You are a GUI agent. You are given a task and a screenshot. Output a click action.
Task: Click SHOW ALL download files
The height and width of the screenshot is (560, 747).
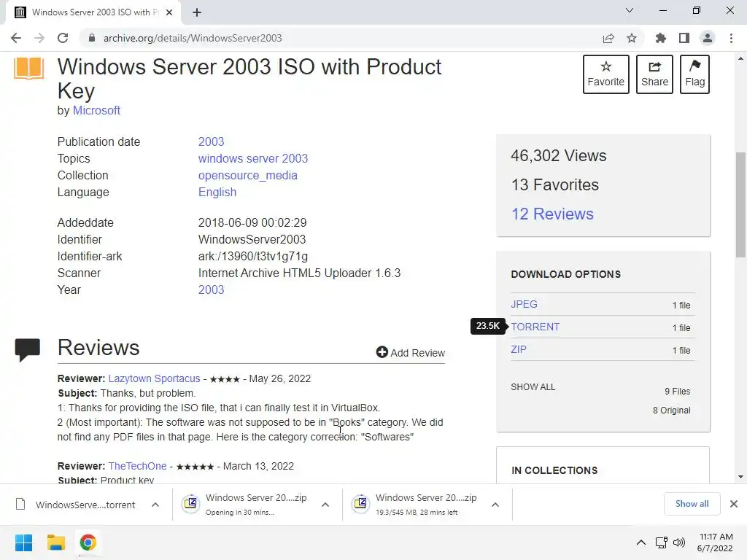pyautogui.click(x=533, y=387)
